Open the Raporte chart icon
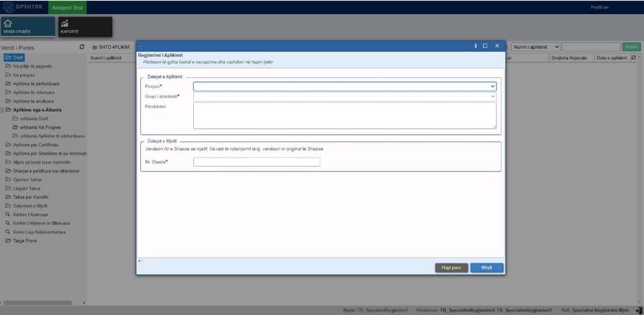 (64, 23)
